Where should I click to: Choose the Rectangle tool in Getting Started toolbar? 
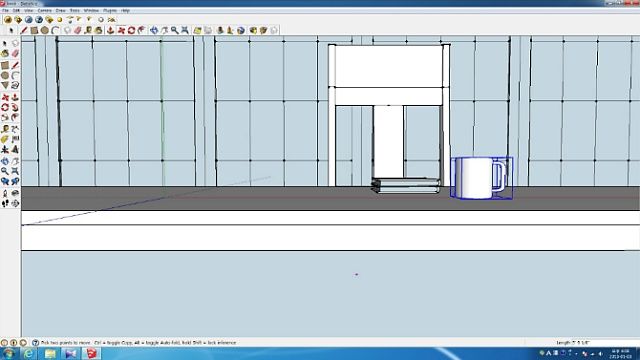point(34,30)
